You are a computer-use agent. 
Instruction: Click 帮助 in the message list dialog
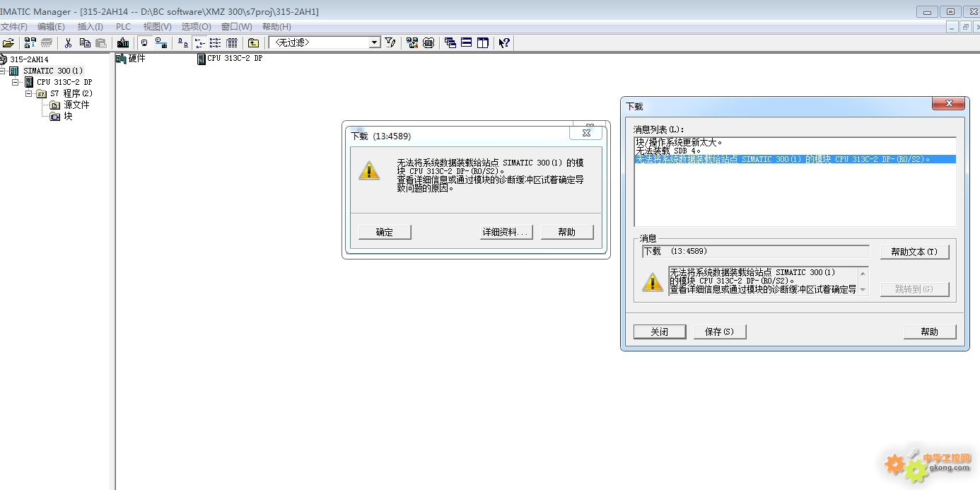pyautogui.click(x=930, y=332)
